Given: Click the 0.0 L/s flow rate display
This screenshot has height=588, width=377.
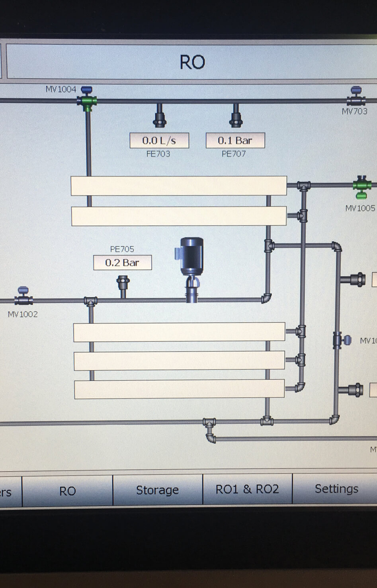Looking at the screenshot, I should (x=159, y=140).
